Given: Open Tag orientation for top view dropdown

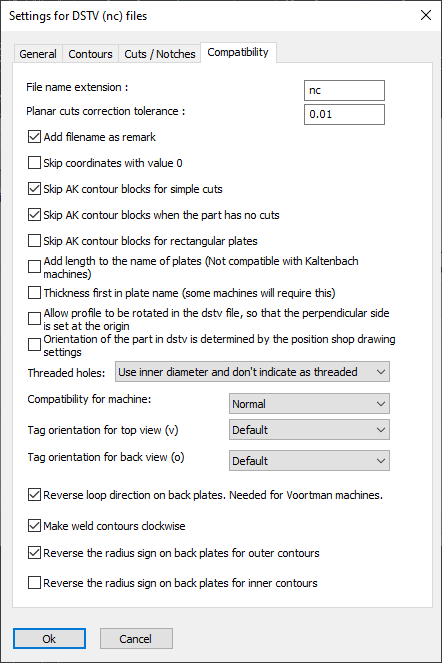Looking at the screenshot, I should [x=309, y=430].
